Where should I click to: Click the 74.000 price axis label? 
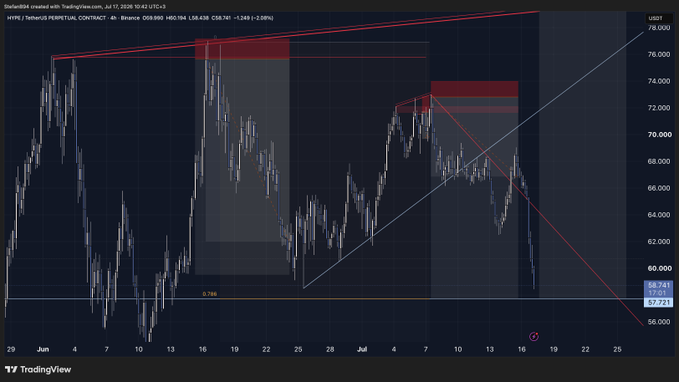(659, 81)
